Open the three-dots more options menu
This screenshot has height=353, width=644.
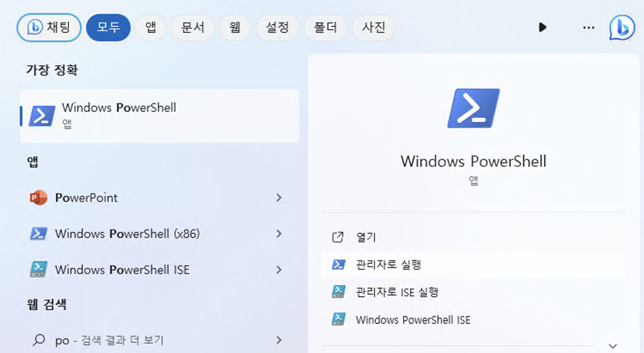589,27
